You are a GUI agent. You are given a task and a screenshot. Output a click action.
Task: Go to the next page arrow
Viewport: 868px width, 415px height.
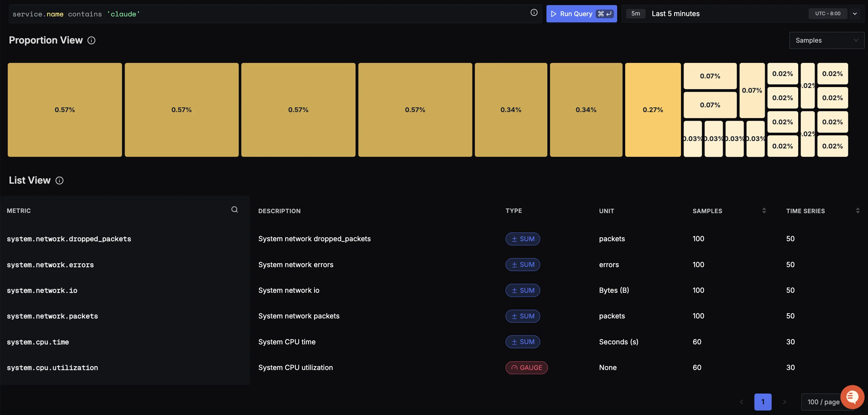pos(784,402)
